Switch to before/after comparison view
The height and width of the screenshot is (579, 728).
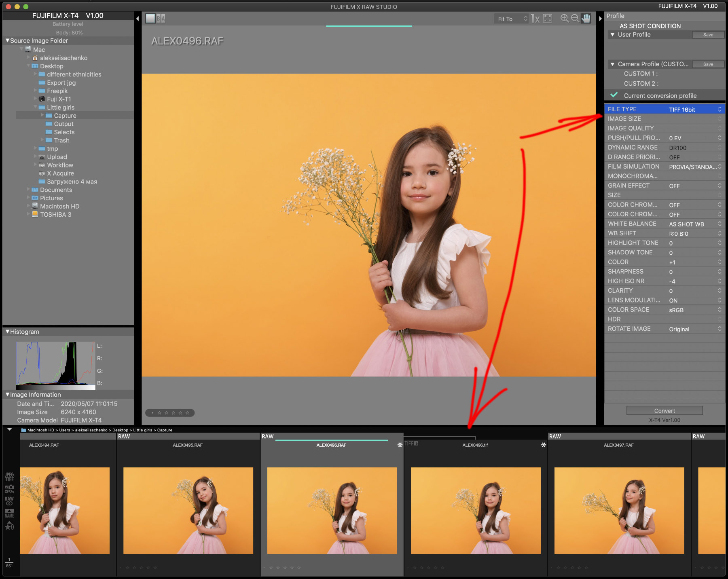click(161, 19)
